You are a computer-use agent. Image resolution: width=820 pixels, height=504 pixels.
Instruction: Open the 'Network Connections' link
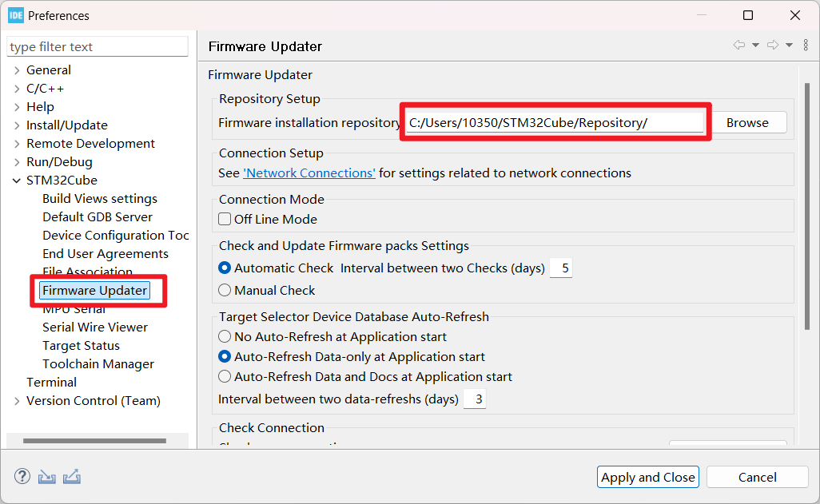[309, 173]
